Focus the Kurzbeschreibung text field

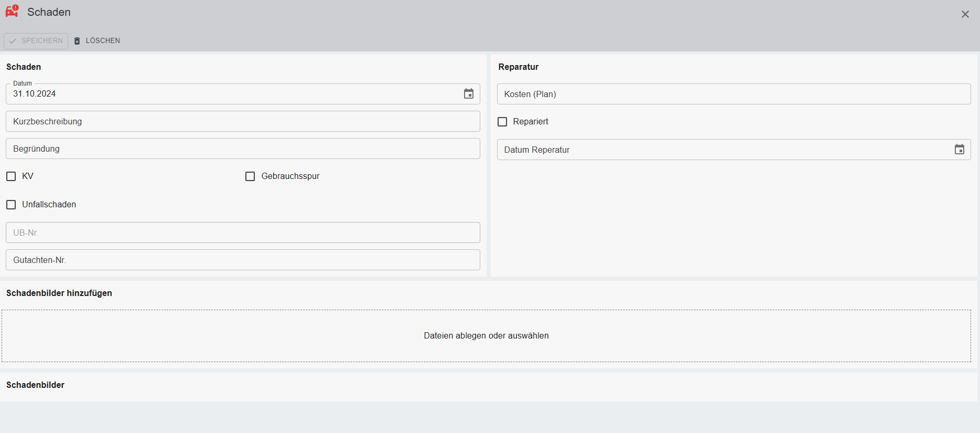[242, 121]
